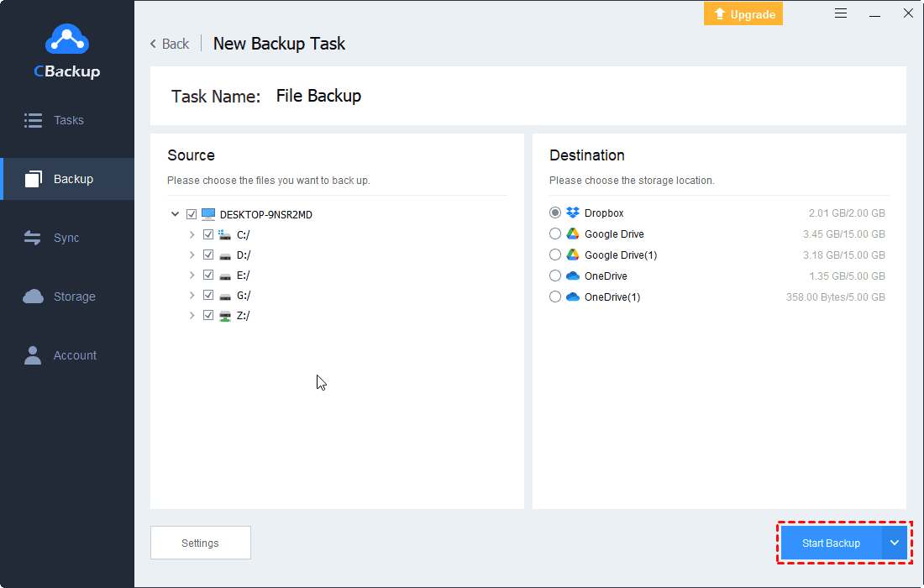
Task: Uncheck the Z:/ drive checkbox
Action: (208, 315)
